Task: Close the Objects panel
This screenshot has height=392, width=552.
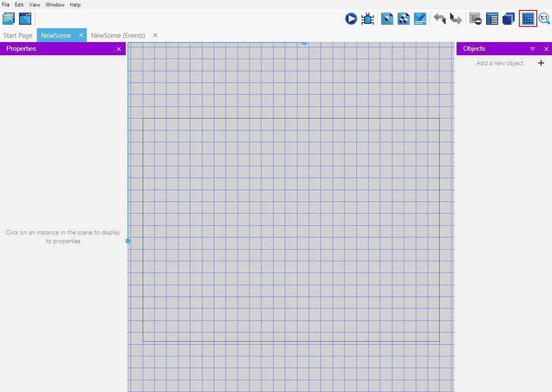Action: [546, 49]
